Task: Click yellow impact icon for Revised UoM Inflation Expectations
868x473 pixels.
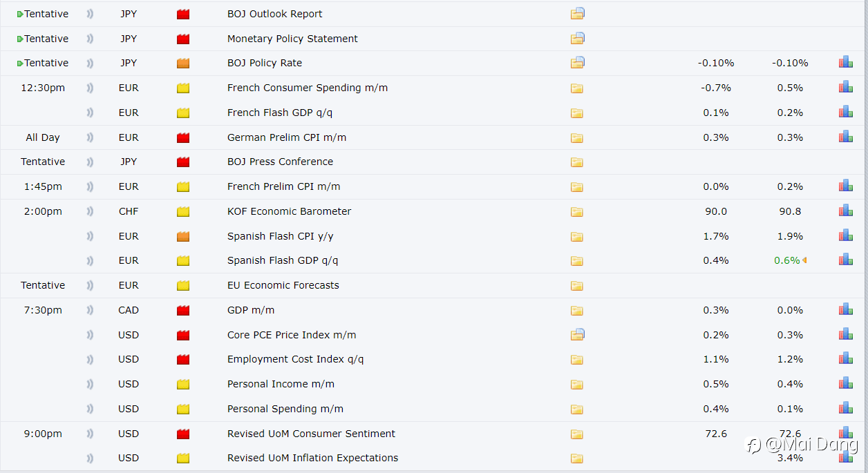Action: tap(183, 458)
